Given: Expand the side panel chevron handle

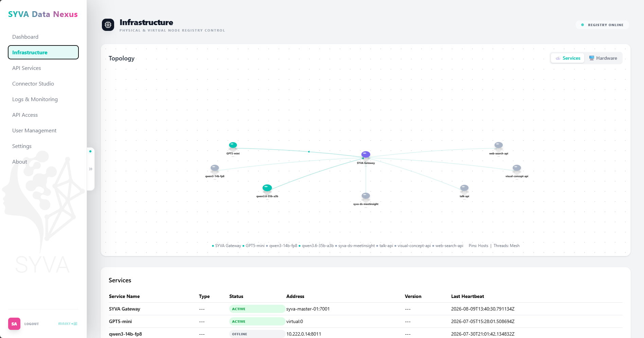Looking at the screenshot, I should coord(91,169).
